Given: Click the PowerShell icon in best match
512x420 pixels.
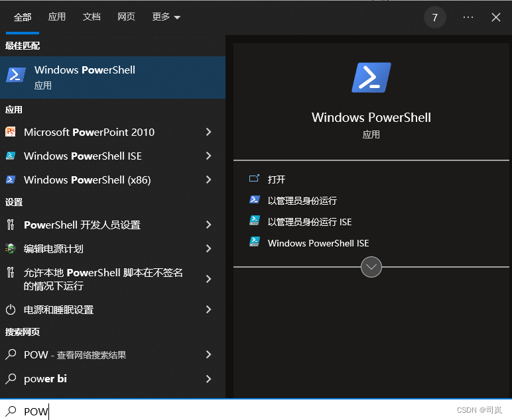Looking at the screenshot, I should click(x=16, y=75).
